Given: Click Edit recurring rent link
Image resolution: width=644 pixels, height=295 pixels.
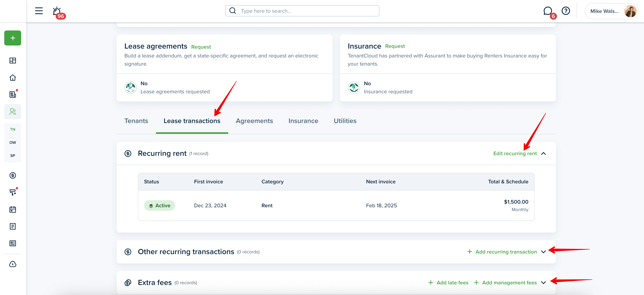Looking at the screenshot, I should 515,154.
